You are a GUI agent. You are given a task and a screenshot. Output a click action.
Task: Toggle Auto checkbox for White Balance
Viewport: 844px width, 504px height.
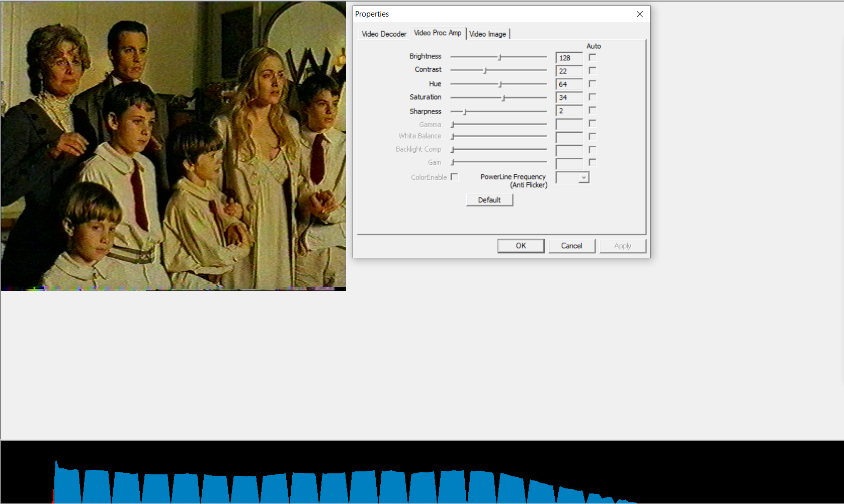[x=593, y=136]
